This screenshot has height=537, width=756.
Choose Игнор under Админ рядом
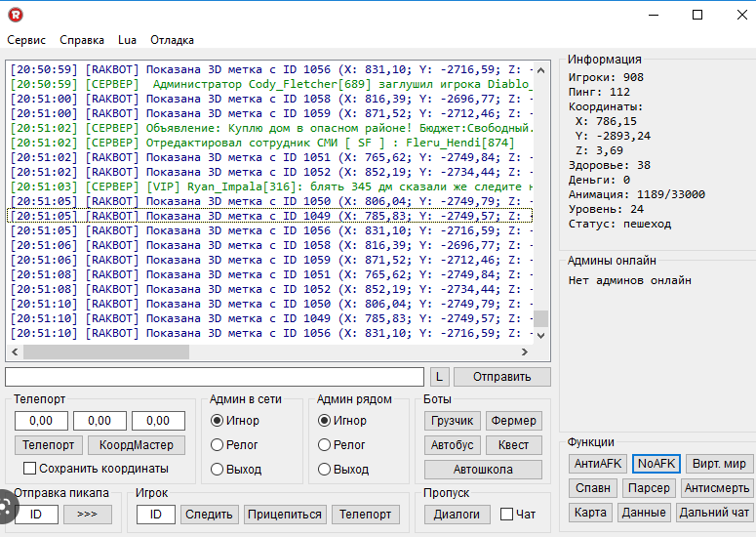325,420
